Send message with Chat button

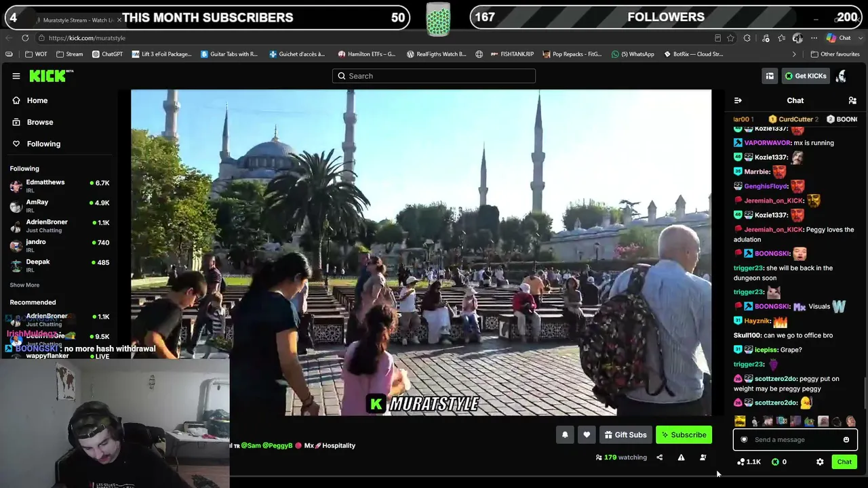pyautogui.click(x=844, y=462)
